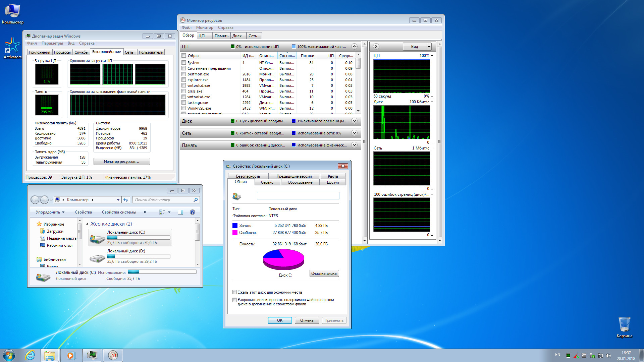The image size is (644, 362).
Task: Switch to the 'Процессы' tab in Task Manager
Action: [62, 52]
